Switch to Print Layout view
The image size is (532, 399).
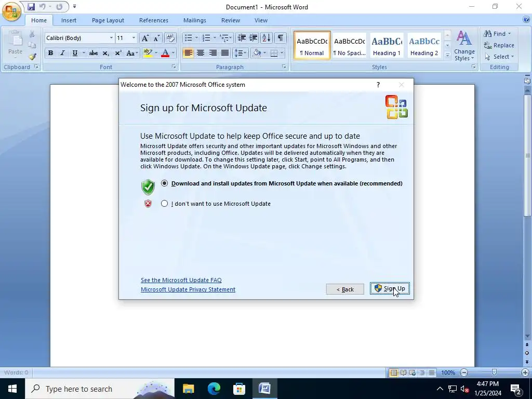pos(394,373)
